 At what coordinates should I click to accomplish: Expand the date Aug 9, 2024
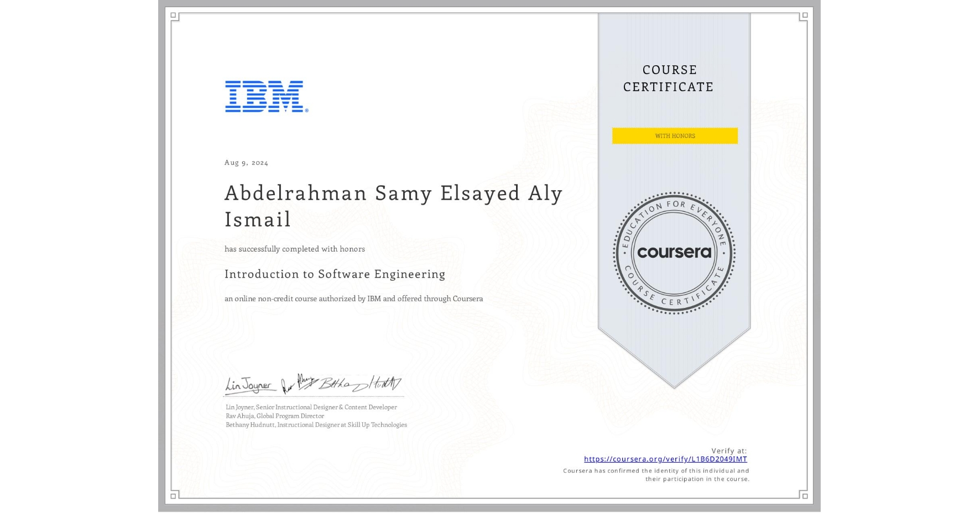click(x=246, y=162)
